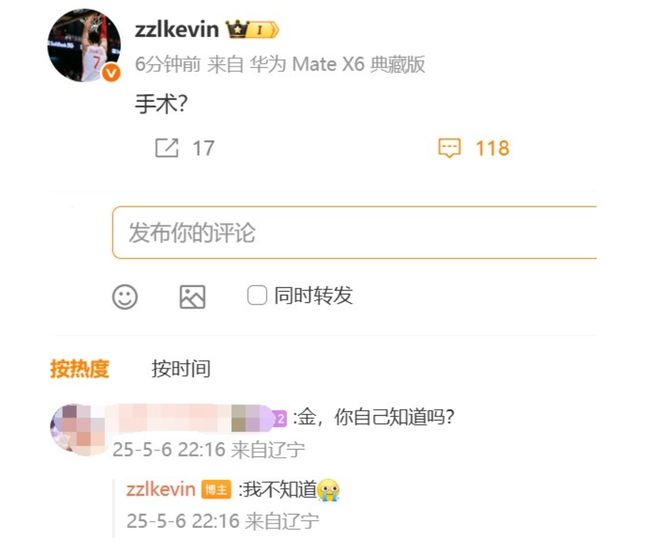Sort comments by 按热度 tab
Image resolution: width=660 pixels, height=558 pixels.
pos(80,369)
